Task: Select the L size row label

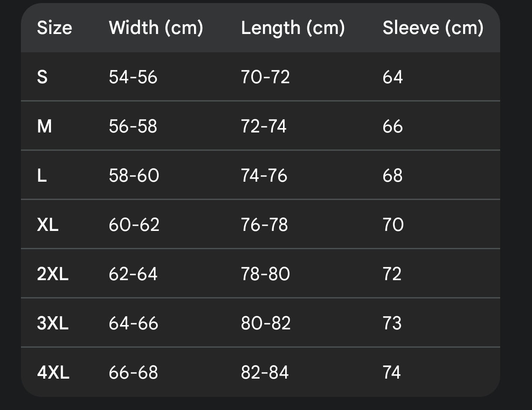Action: click(42, 176)
